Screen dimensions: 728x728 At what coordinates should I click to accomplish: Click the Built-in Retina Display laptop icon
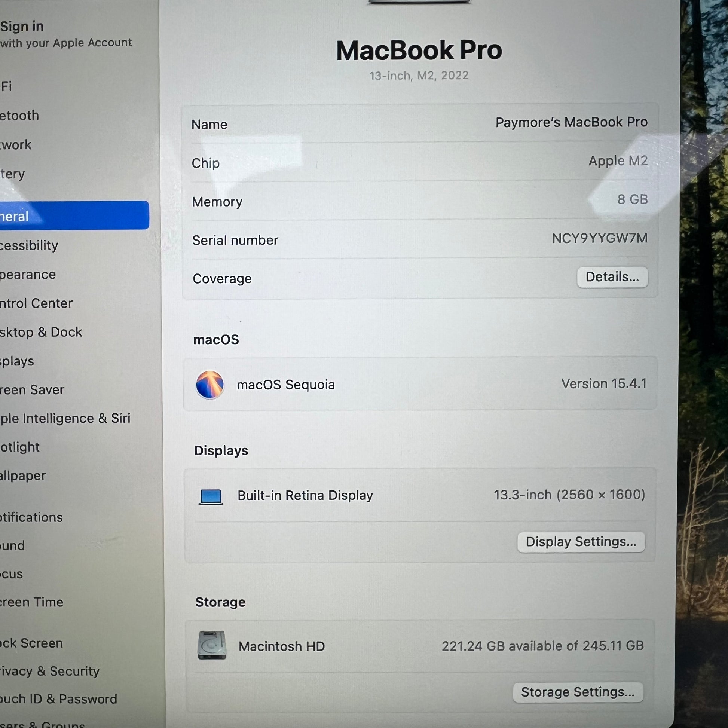tap(211, 497)
